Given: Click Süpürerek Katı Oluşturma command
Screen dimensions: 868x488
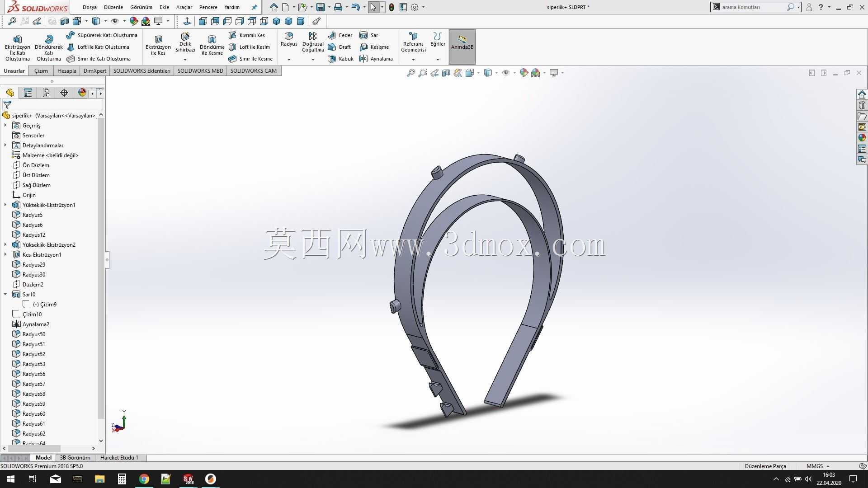Looking at the screenshot, I should (102, 35).
